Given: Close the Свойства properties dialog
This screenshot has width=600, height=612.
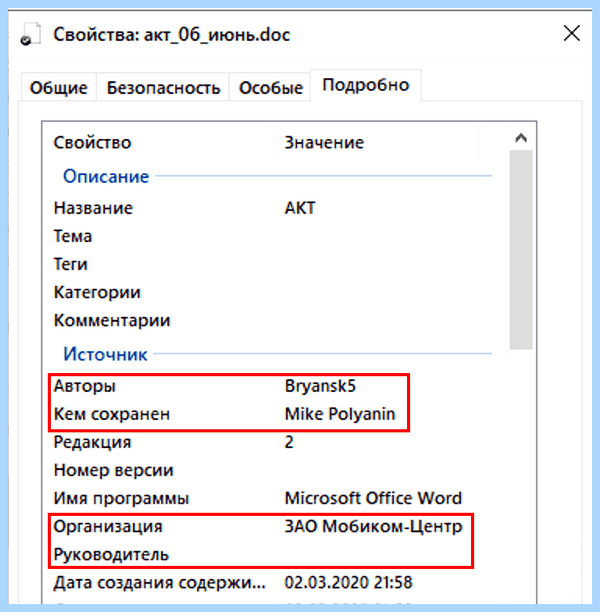Looking at the screenshot, I should [572, 33].
